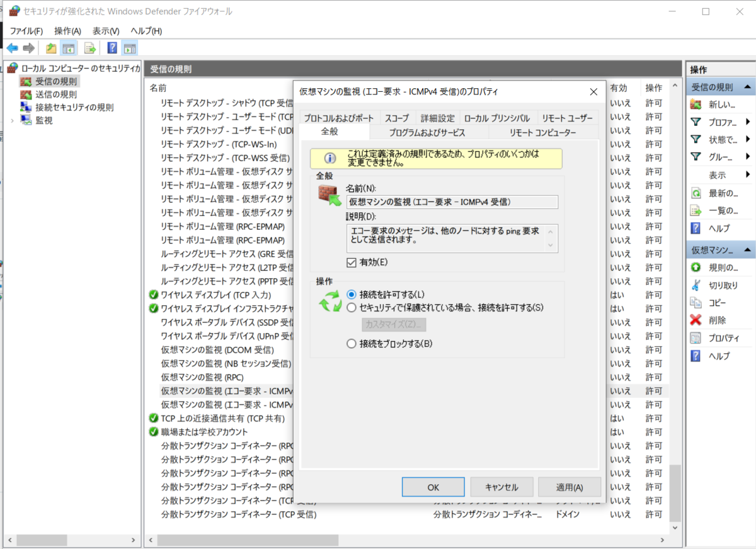The width and height of the screenshot is (756, 549).
Task: Click the OK button in dialog
Action: [x=433, y=487]
